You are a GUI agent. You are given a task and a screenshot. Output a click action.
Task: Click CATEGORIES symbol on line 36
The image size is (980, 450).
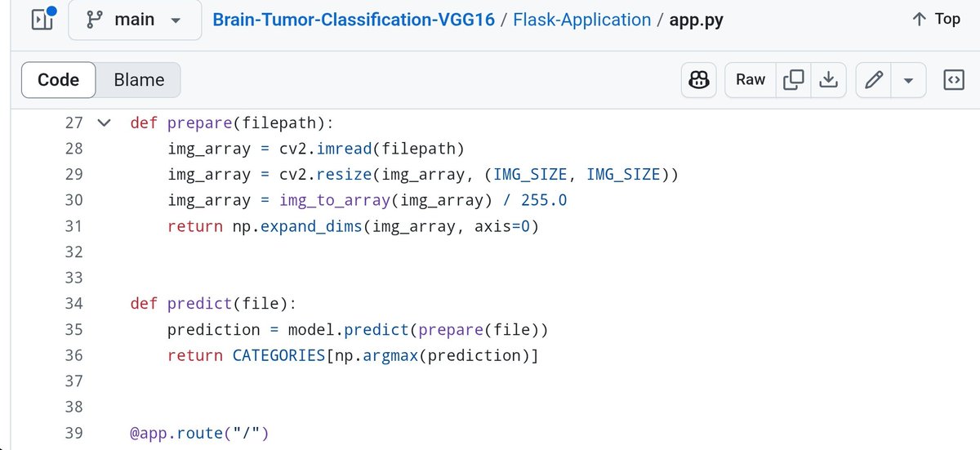278,355
